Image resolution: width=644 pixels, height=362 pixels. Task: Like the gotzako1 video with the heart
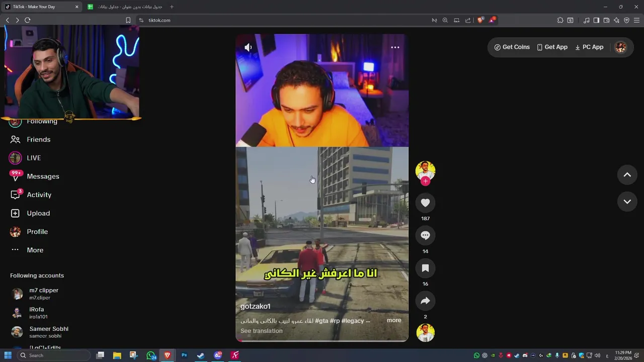tap(425, 203)
